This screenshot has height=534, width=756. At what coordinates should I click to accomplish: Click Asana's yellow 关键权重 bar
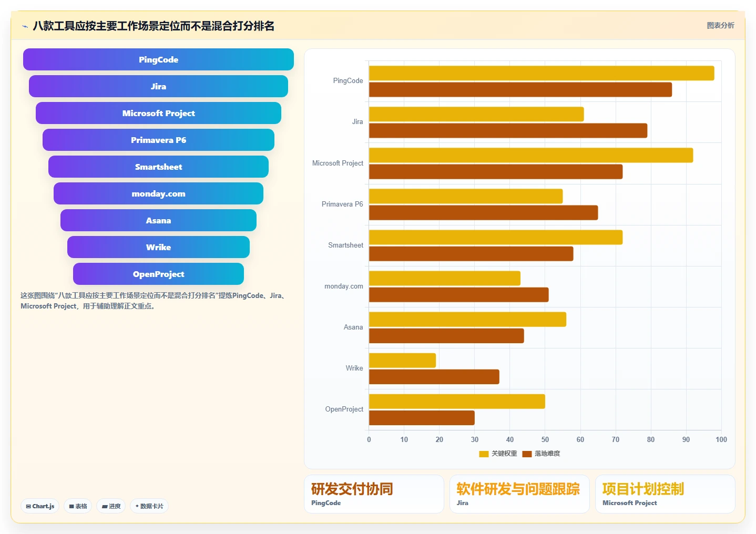point(467,319)
